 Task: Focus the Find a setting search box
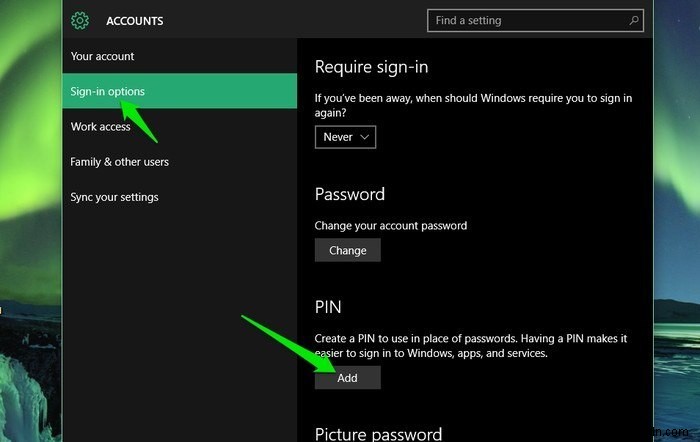pyautogui.click(x=535, y=21)
